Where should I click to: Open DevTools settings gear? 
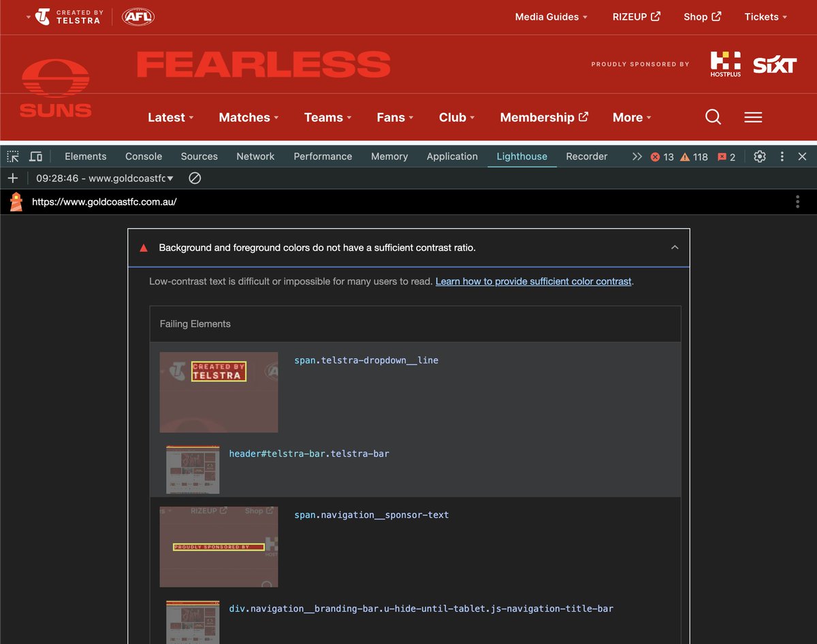[x=760, y=157]
